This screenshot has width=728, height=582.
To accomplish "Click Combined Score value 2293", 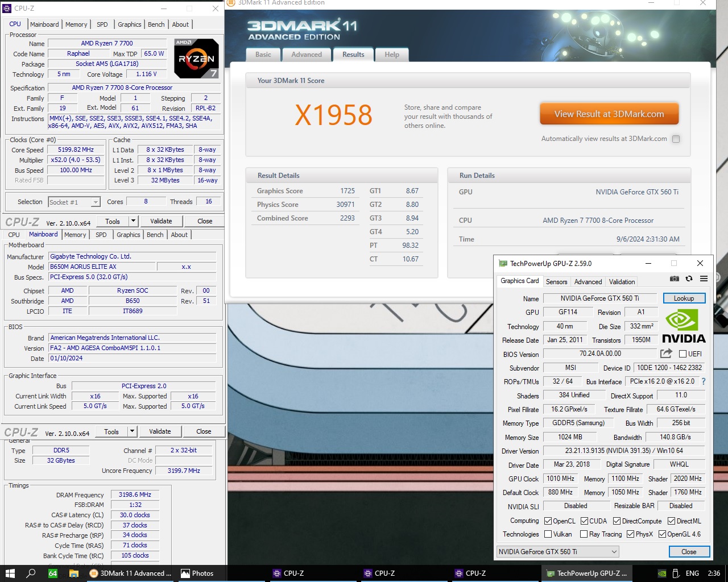I will coord(348,218).
